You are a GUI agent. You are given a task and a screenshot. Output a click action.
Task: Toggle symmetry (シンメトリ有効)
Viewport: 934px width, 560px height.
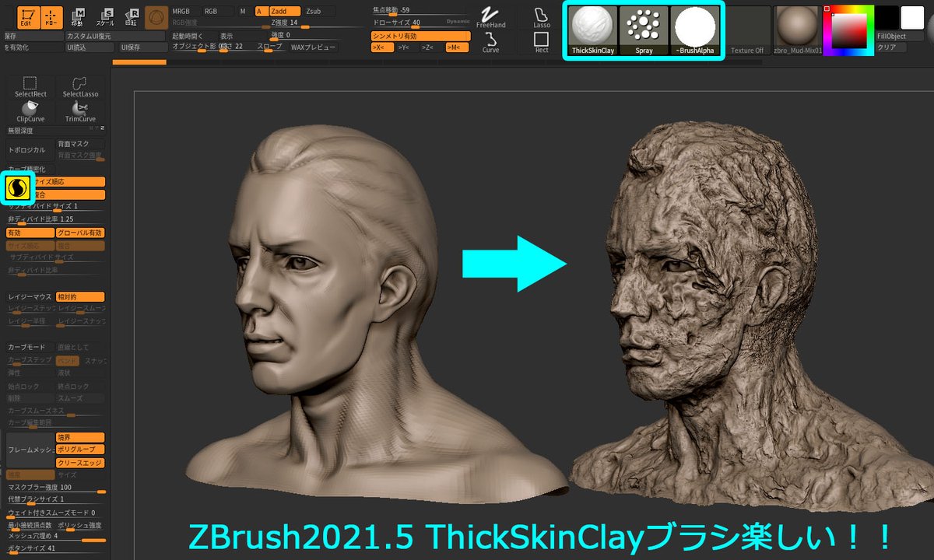tap(420, 36)
